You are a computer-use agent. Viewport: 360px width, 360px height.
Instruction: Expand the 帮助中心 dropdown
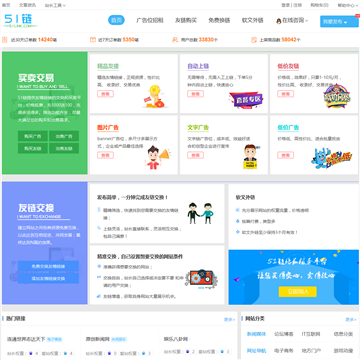(x=348, y=5)
